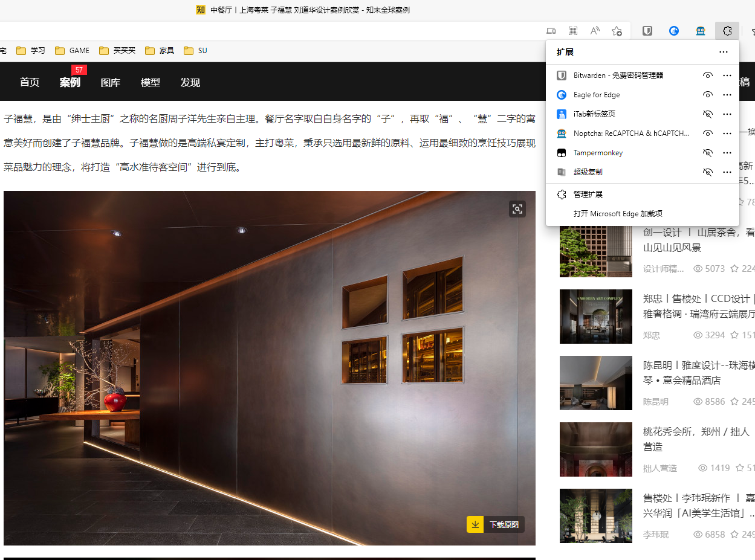755x560 pixels.
Task: Click the Bitwarden shield toolbar icon
Action: [647, 31]
